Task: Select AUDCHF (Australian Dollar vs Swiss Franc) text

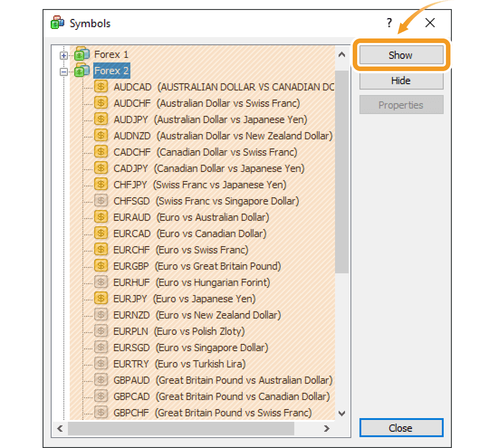Action: (207, 103)
